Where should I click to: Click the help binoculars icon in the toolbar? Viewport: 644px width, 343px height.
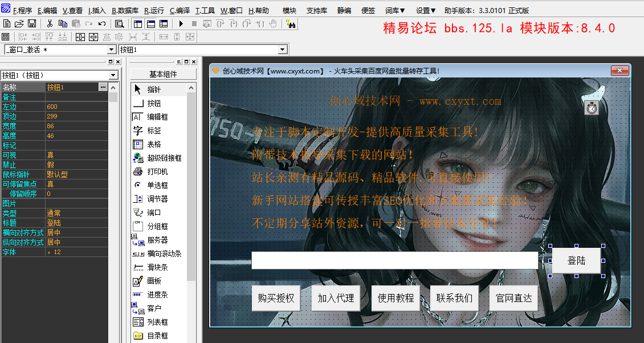tap(291, 24)
